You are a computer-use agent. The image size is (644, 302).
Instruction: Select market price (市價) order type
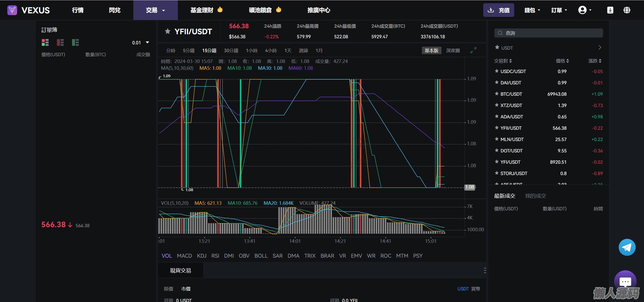[x=186, y=289]
